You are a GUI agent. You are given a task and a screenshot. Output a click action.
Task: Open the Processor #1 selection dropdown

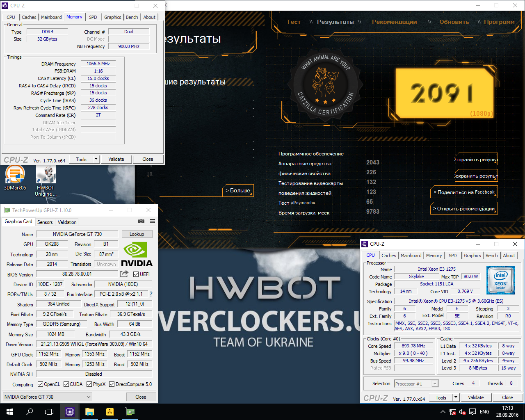click(x=416, y=384)
